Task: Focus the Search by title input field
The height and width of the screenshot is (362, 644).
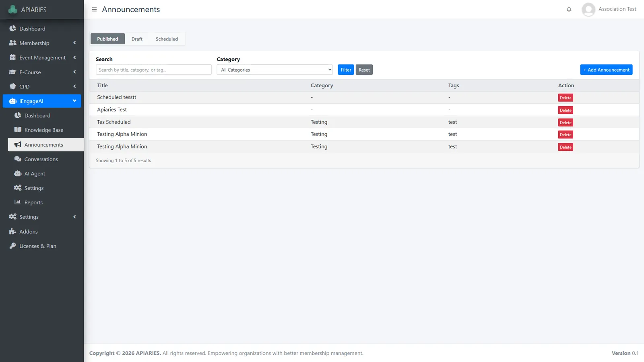Action: pyautogui.click(x=154, y=70)
